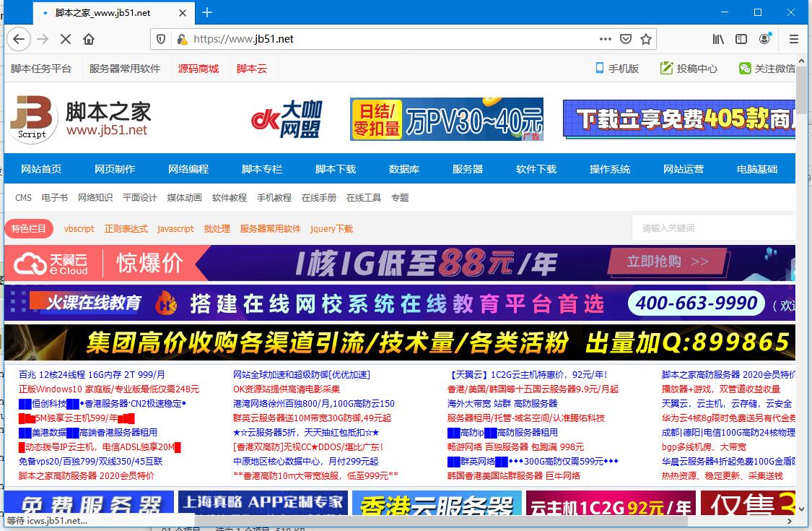Open 手机教程 sub-navigation link

click(274, 197)
